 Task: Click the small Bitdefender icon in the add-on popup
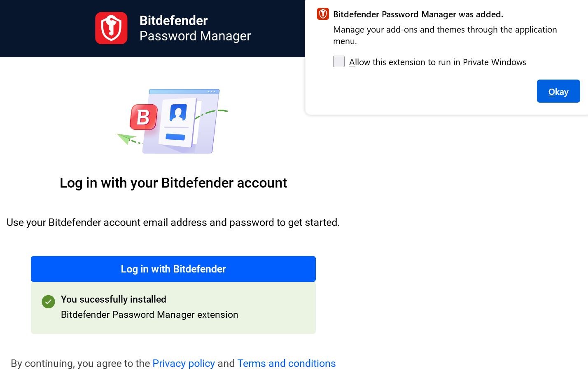pyautogui.click(x=323, y=14)
